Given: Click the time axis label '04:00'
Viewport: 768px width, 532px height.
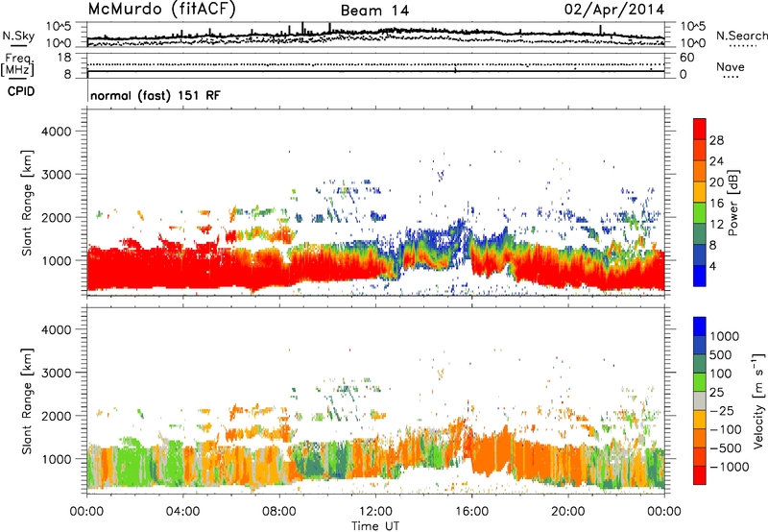Looking at the screenshot, I should tap(182, 512).
